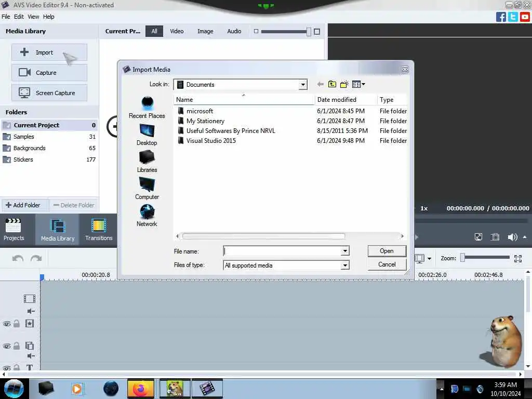This screenshot has height=399, width=532.
Task: Move the dialog horizontal scrollbar
Action: point(263,236)
